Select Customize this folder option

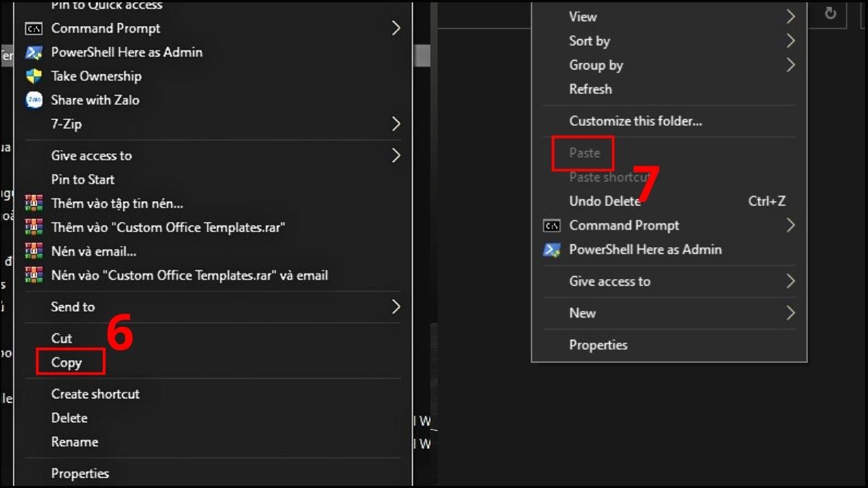[635, 121]
